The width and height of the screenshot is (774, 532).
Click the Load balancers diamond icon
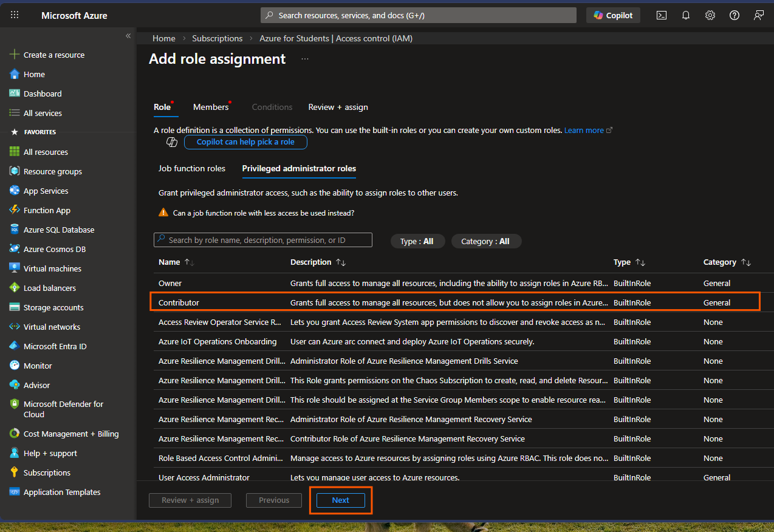15,288
